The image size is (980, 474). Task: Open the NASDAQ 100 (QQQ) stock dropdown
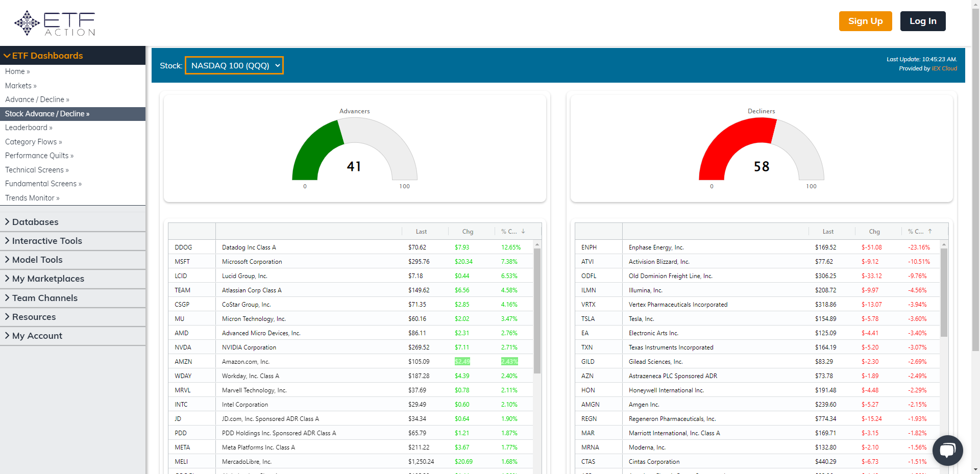pos(234,65)
